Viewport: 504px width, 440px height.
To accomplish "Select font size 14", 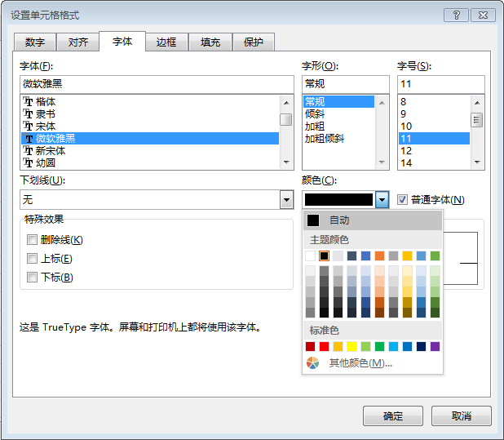I will pyautogui.click(x=434, y=162).
